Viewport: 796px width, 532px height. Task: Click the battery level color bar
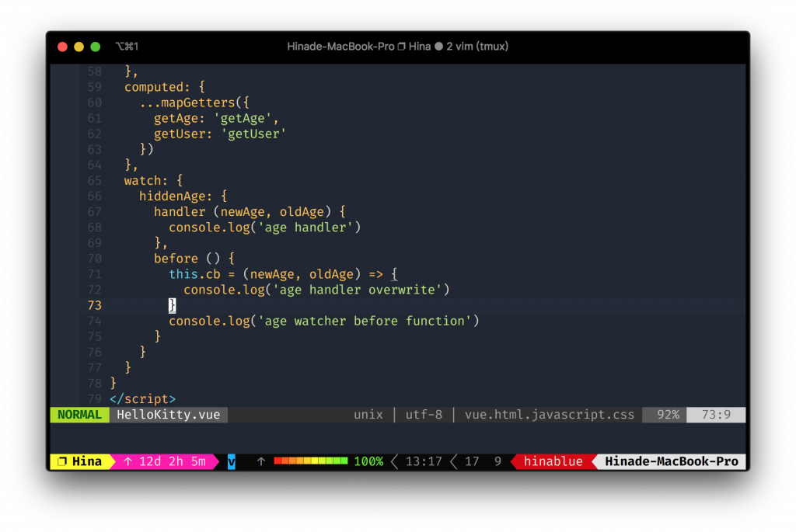(311, 461)
